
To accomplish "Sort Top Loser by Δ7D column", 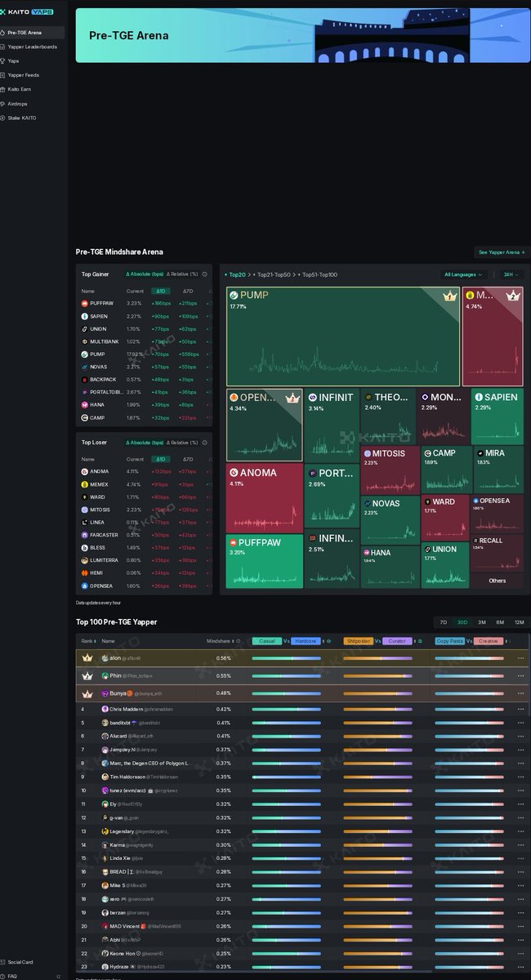I will (x=188, y=459).
